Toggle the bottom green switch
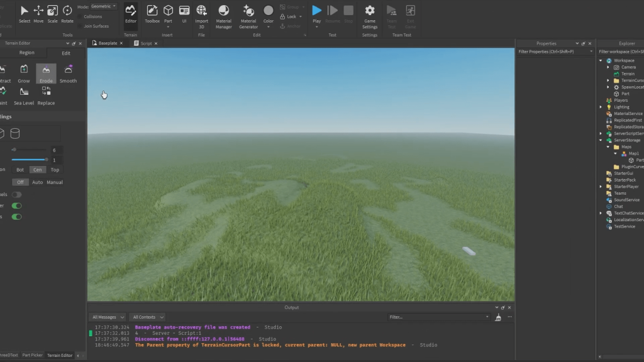This screenshot has height=362, width=644. pos(16,217)
